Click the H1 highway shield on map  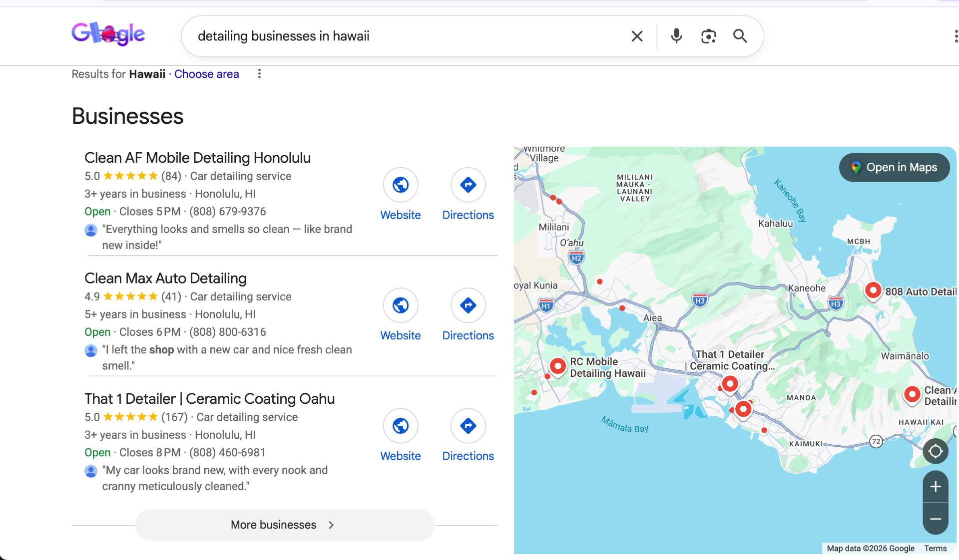pos(546,305)
